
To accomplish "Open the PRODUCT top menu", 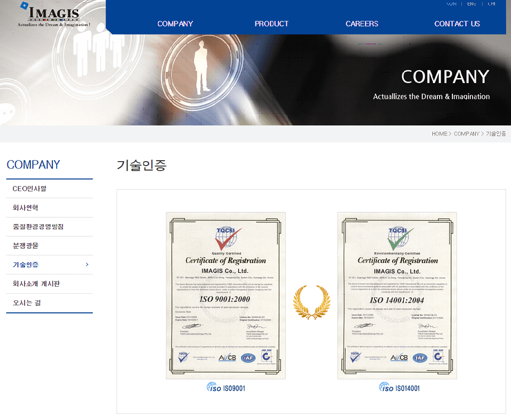I will pos(272,24).
